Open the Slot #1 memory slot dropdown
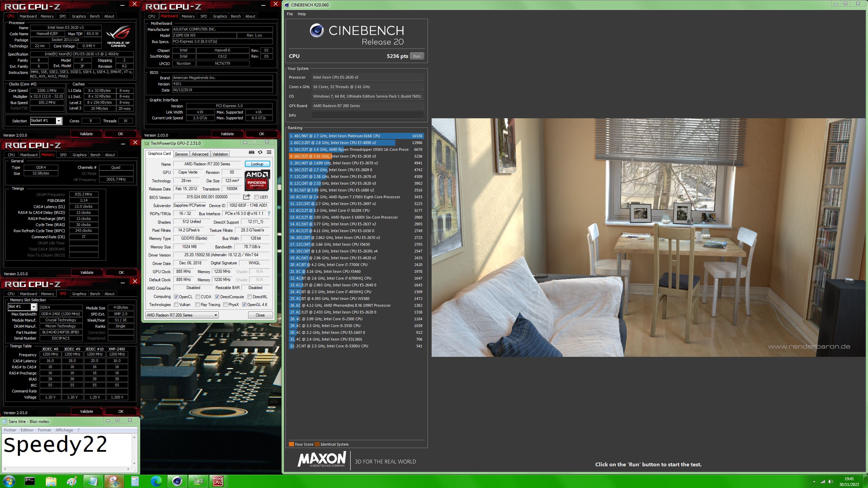Screen dimensions: 868x488 (22, 307)
